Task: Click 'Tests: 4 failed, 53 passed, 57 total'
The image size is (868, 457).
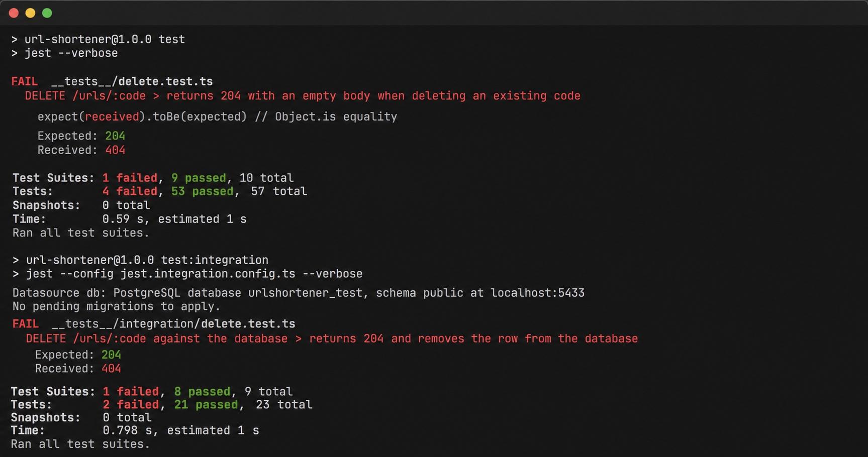Action: (x=160, y=191)
